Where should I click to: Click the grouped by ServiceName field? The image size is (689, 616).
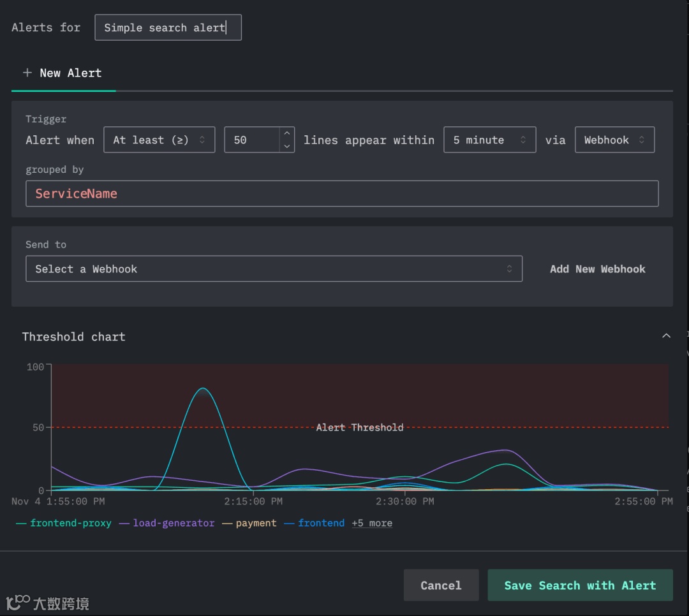coord(342,194)
